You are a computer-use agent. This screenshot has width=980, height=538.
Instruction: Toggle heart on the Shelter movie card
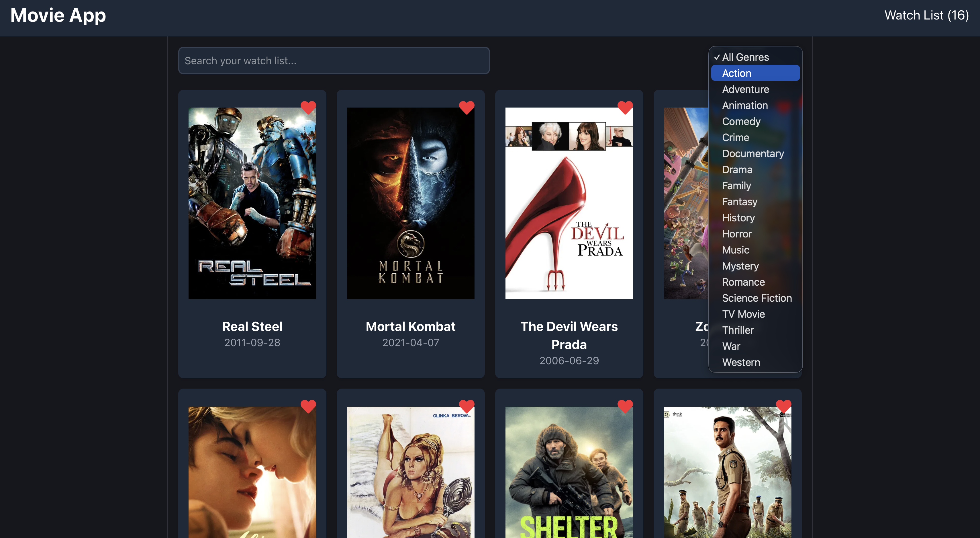[625, 407]
